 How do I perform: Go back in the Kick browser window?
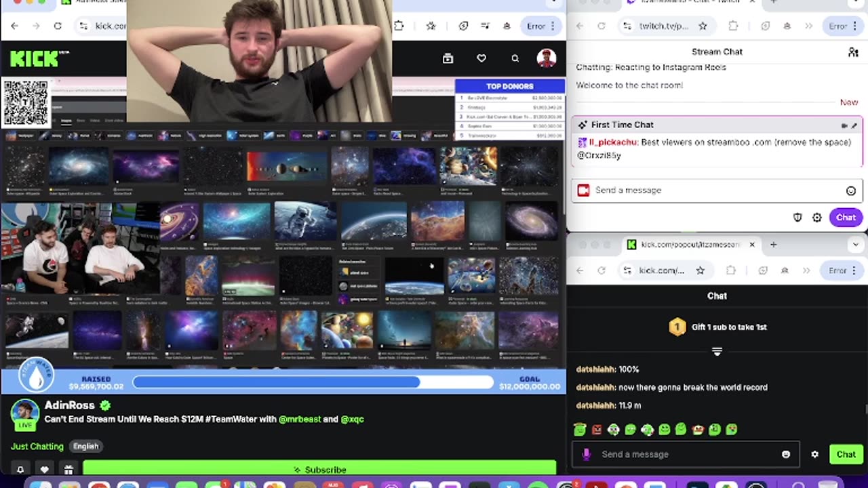coord(15,26)
